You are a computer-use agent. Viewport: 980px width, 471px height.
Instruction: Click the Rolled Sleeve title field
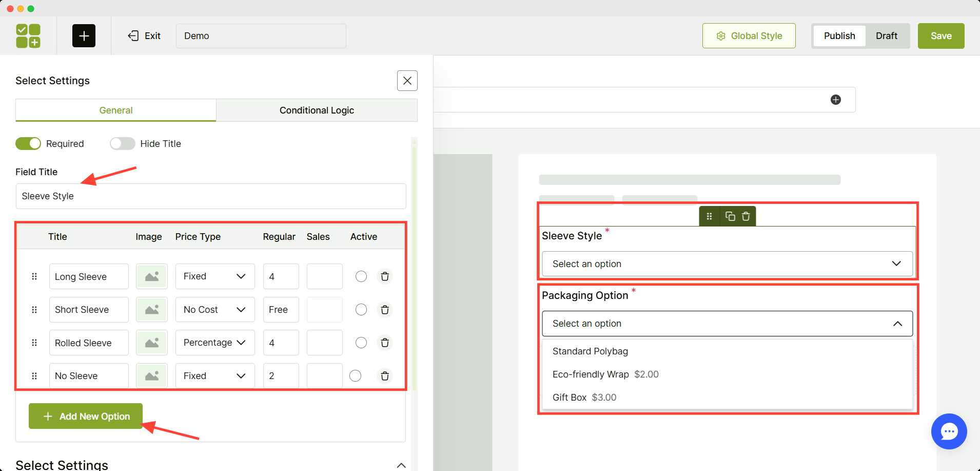coord(89,343)
